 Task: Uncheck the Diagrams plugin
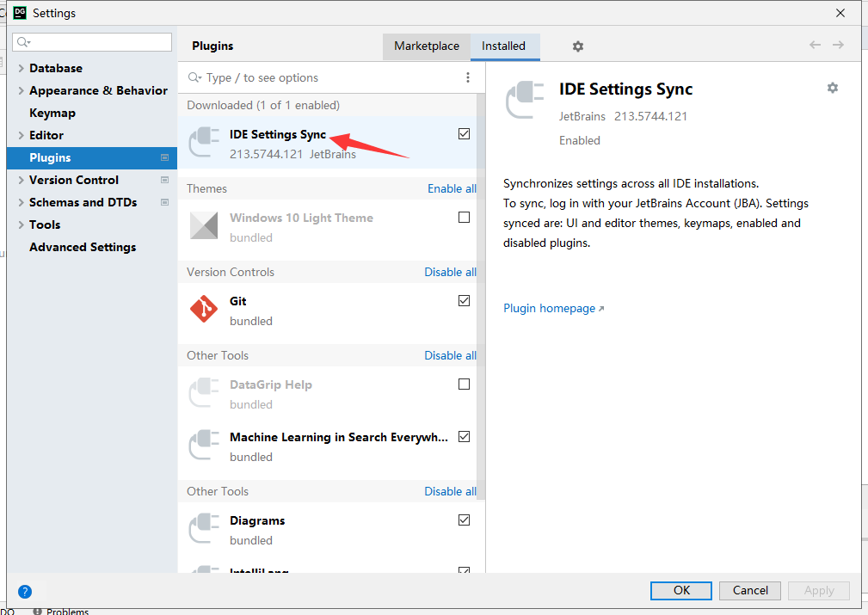464,520
